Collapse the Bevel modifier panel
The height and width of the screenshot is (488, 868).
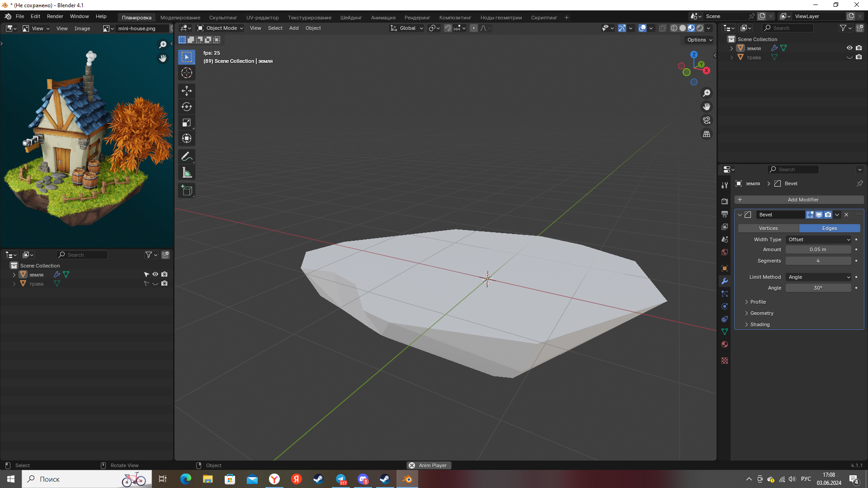tap(740, 215)
